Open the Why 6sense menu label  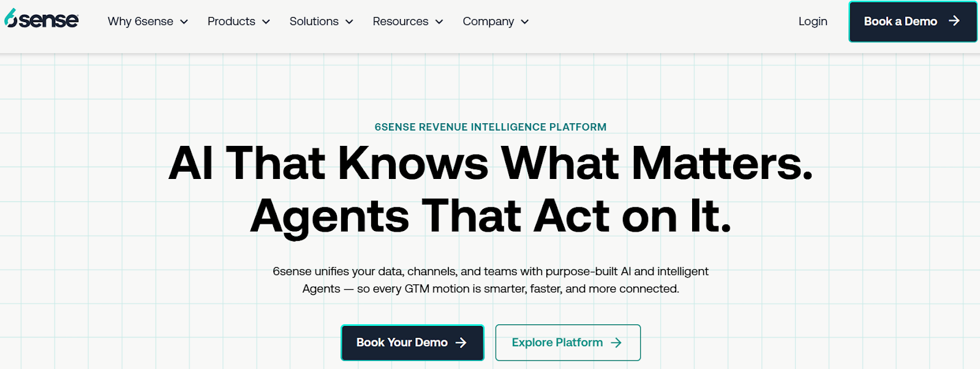[x=140, y=21]
